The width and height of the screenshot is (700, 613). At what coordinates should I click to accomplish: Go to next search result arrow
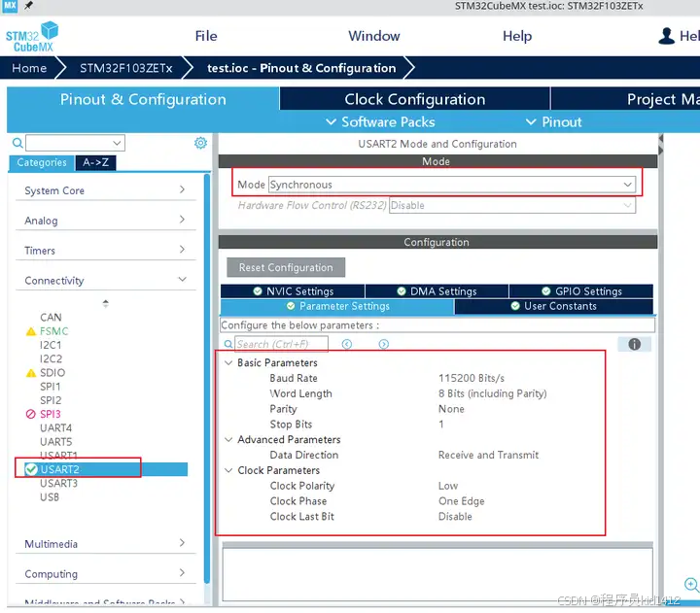point(383,344)
